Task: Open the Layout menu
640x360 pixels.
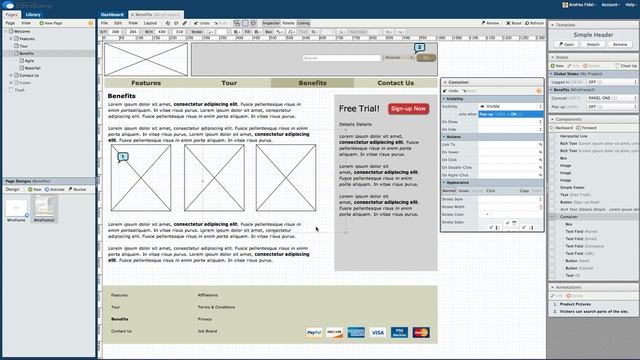Action: [150, 23]
